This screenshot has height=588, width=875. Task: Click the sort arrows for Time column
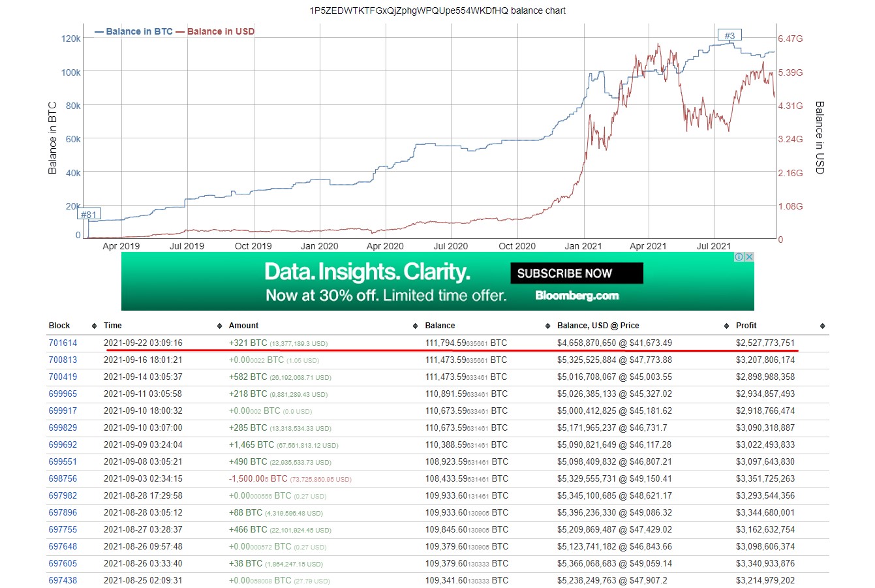(219, 326)
